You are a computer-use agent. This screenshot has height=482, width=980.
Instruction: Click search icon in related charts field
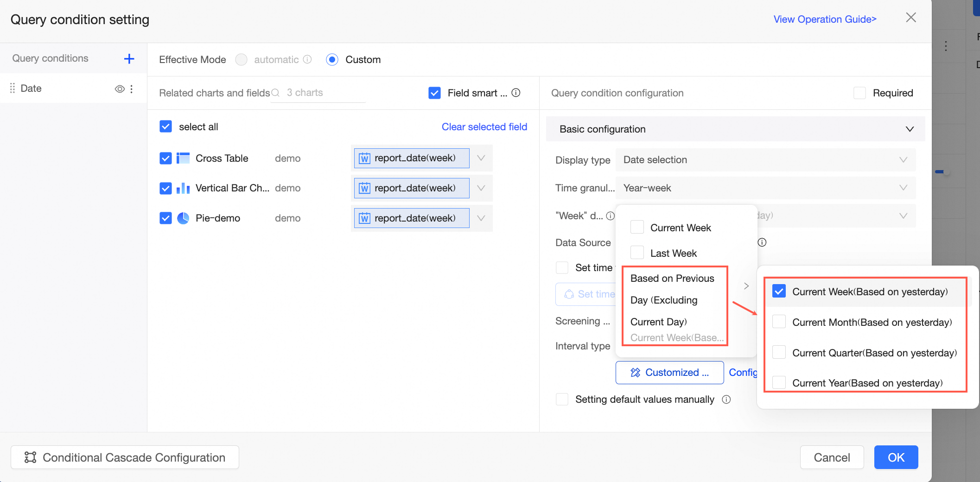275,93
